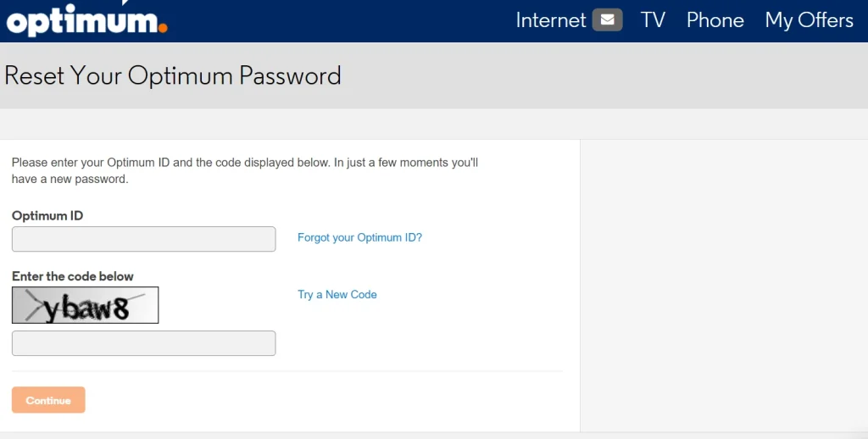Click the Forgot your Optimum ID? link
Screen dimensions: 868x439
click(359, 237)
